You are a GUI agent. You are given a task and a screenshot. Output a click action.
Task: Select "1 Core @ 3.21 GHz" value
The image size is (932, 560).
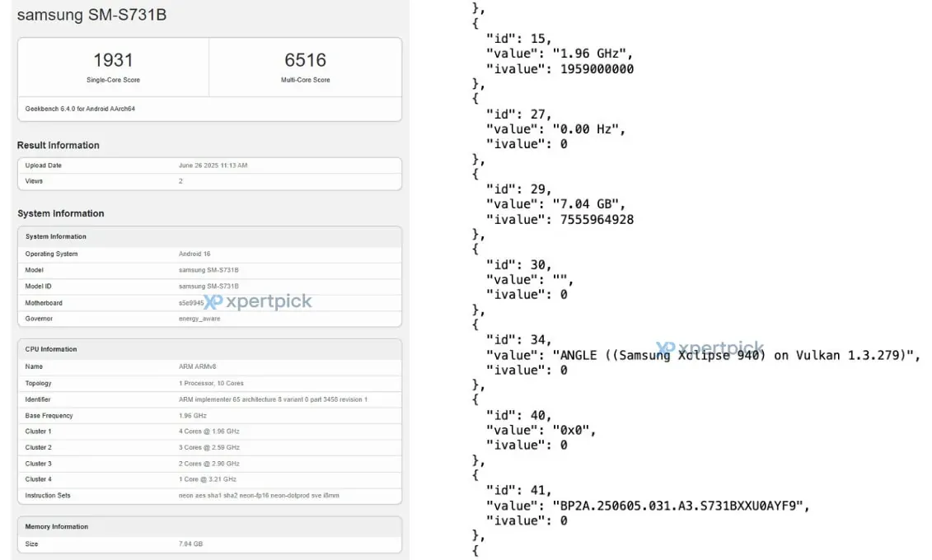pyautogui.click(x=208, y=479)
